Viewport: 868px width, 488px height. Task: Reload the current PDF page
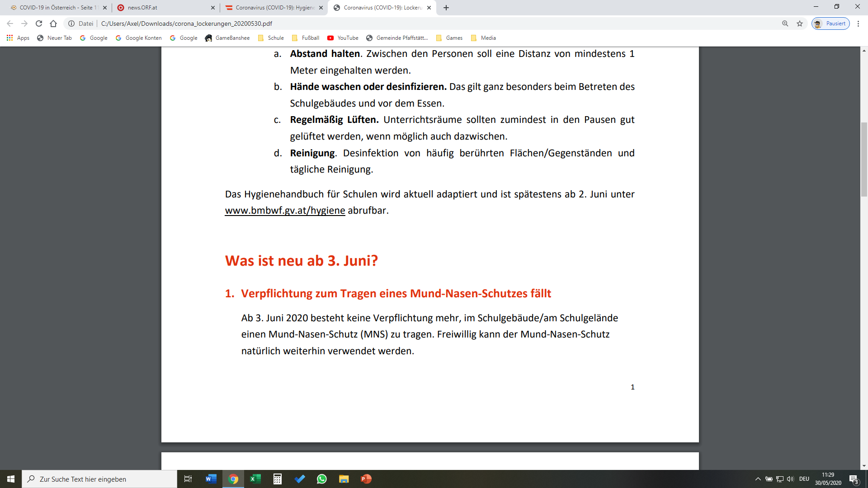coord(39,23)
